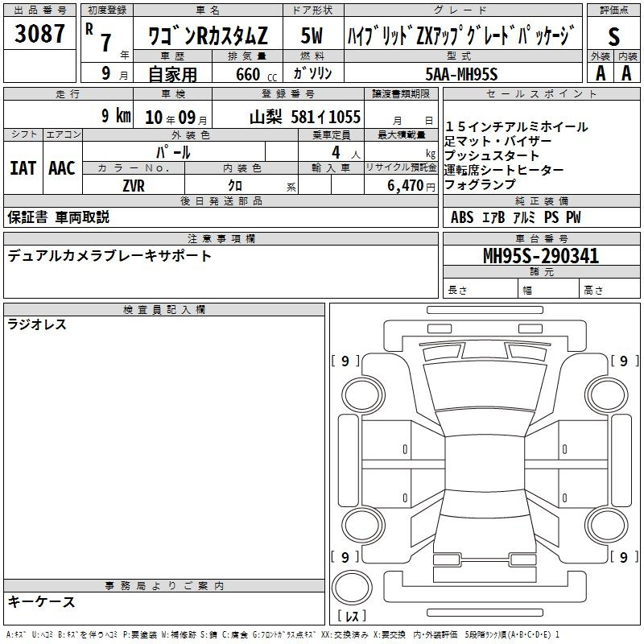Click the ラジオレス inspector note
Image resolution: width=644 pixels, height=644 pixels.
(37, 325)
